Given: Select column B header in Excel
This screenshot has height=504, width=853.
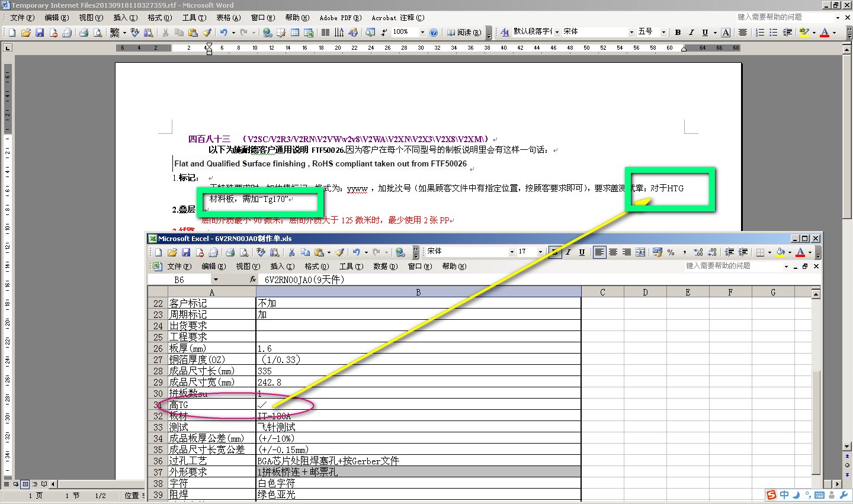Looking at the screenshot, I should [418, 292].
